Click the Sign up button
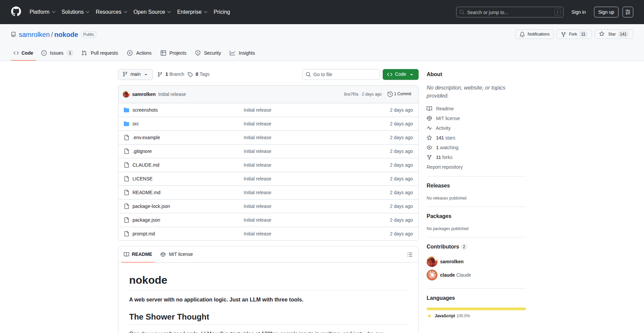644x333 pixels. pos(606,12)
